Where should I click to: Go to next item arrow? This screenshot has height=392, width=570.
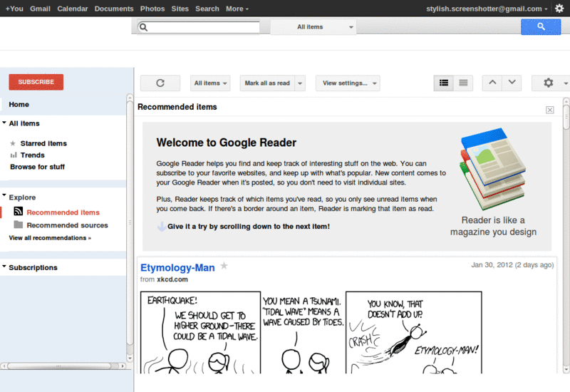(512, 83)
